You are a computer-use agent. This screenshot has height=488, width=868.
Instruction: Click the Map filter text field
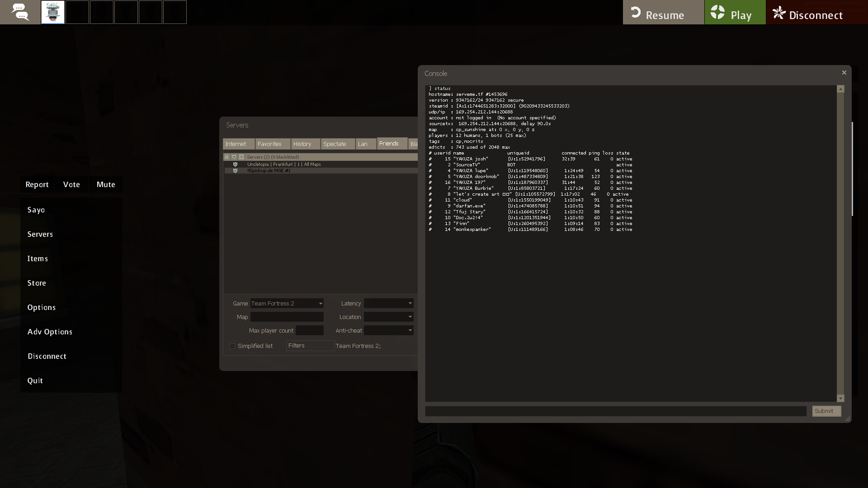(x=287, y=317)
